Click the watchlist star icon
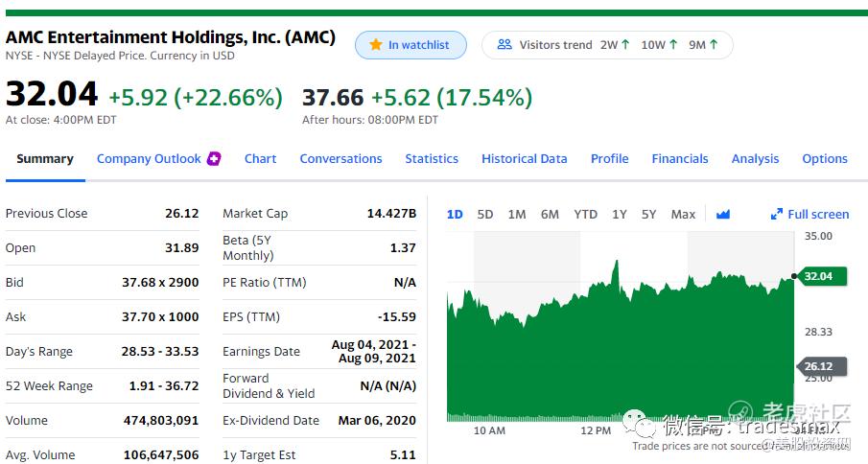Viewport: 868px width, 464px height. pos(376,44)
